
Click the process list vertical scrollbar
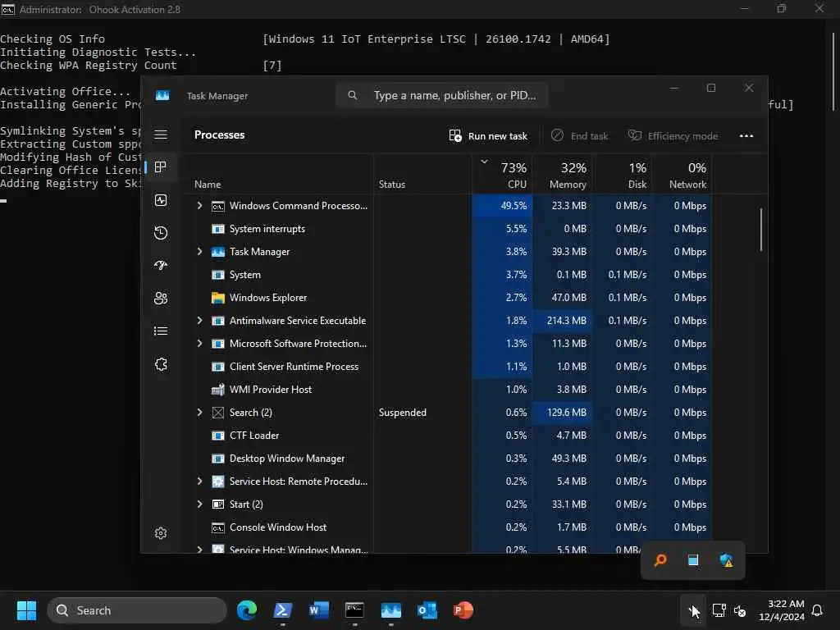(x=760, y=230)
